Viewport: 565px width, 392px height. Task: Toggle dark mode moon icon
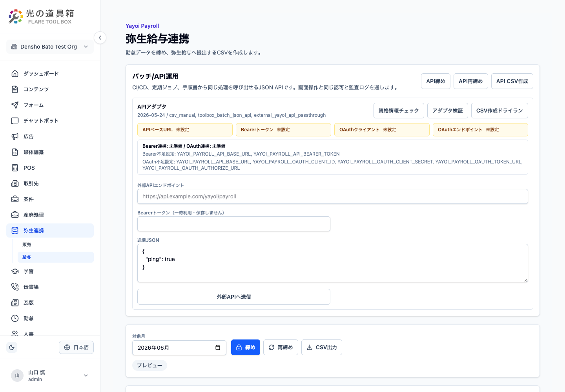click(12, 347)
